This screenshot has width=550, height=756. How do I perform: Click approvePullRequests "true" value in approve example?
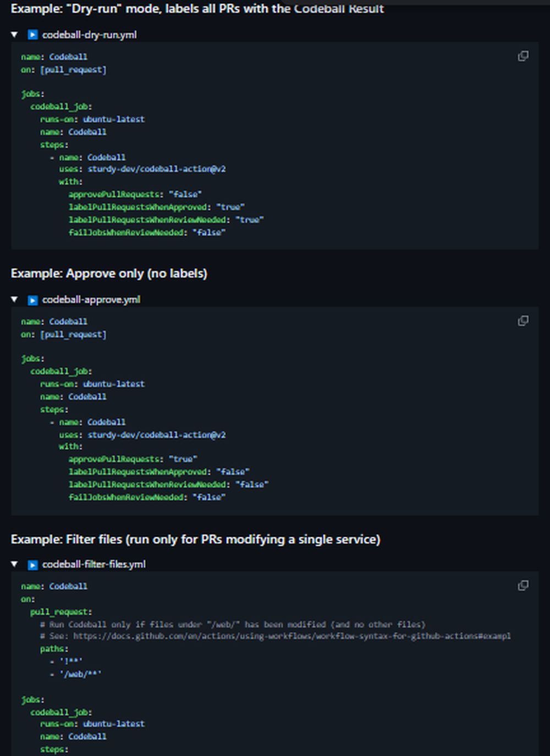(x=183, y=459)
